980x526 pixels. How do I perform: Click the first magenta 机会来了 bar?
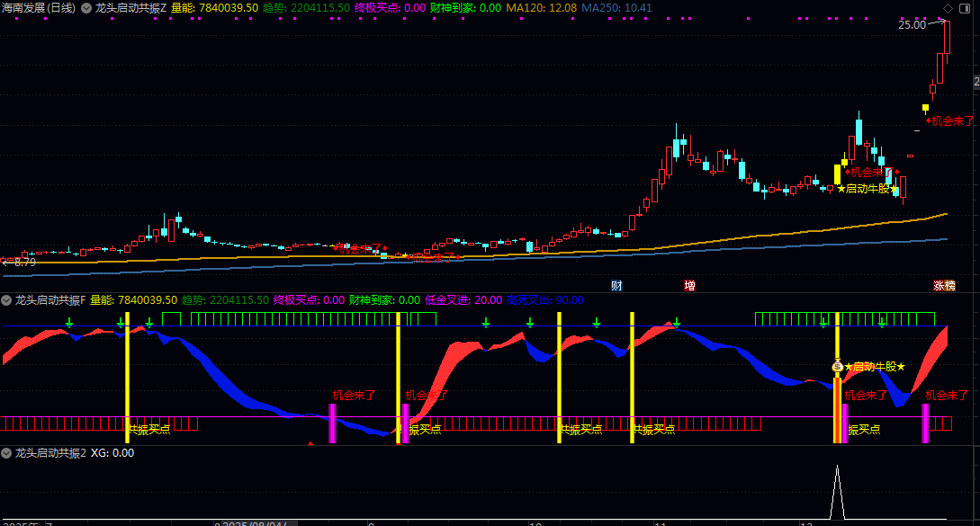pyautogui.click(x=332, y=423)
